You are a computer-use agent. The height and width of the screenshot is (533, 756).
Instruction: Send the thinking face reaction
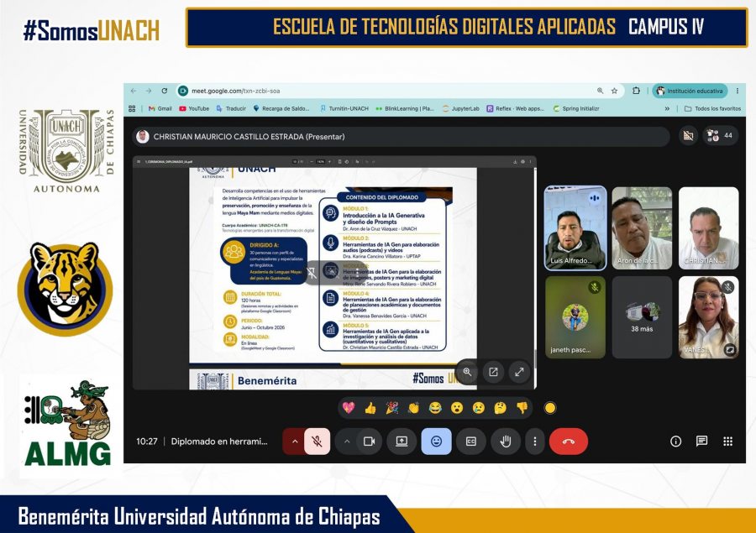(x=501, y=408)
